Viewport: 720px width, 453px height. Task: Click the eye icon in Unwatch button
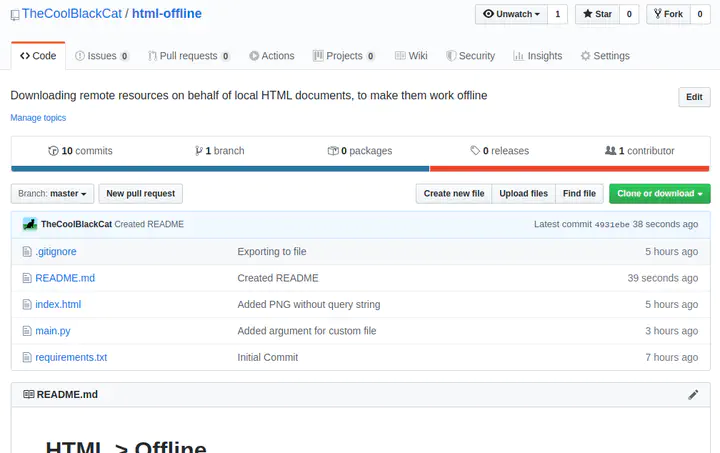point(488,14)
